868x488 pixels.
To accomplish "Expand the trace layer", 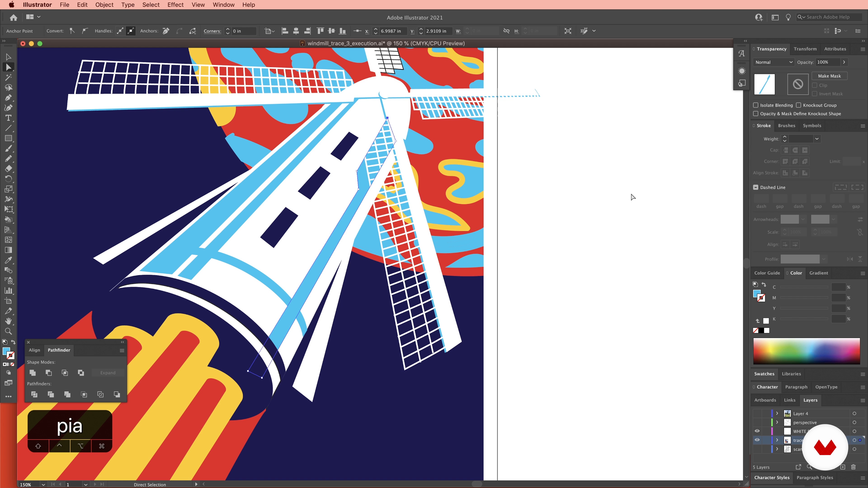I will click(x=777, y=440).
